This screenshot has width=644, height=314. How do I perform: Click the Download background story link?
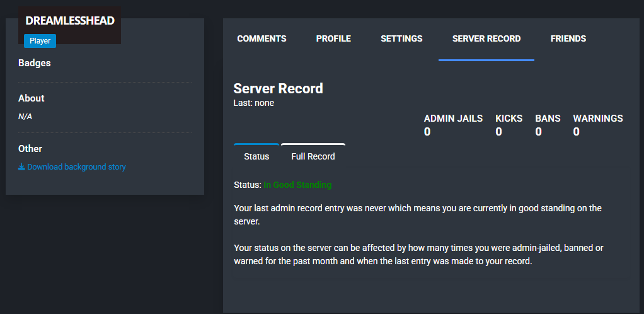[x=72, y=167]
